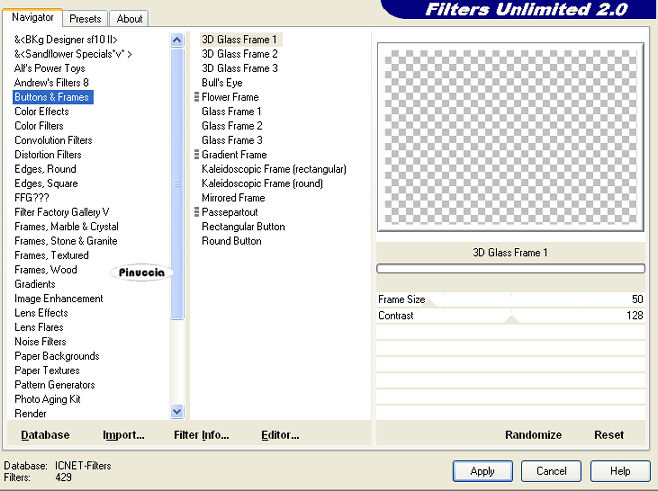The width and height of the screenshot is (658, 491).
Task: Select Frames, Stone & Granite category
Action: click(x=66, y=241)
